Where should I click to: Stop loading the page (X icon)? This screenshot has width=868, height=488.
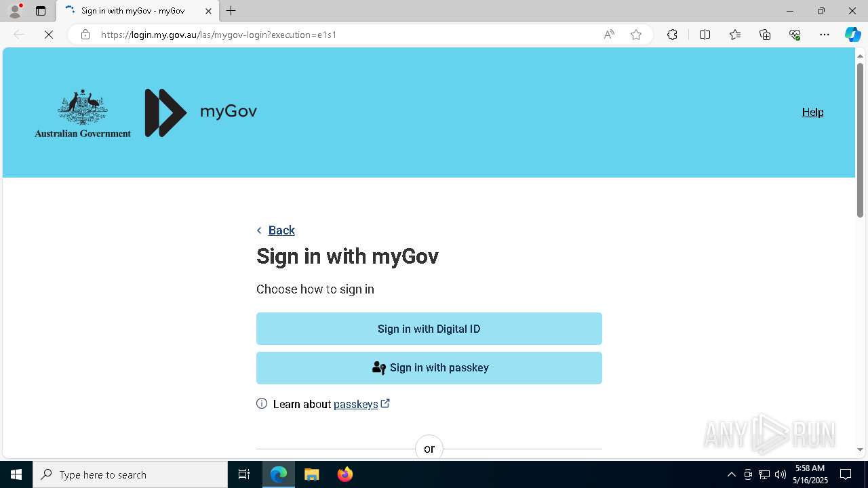(x=49, y=35)
